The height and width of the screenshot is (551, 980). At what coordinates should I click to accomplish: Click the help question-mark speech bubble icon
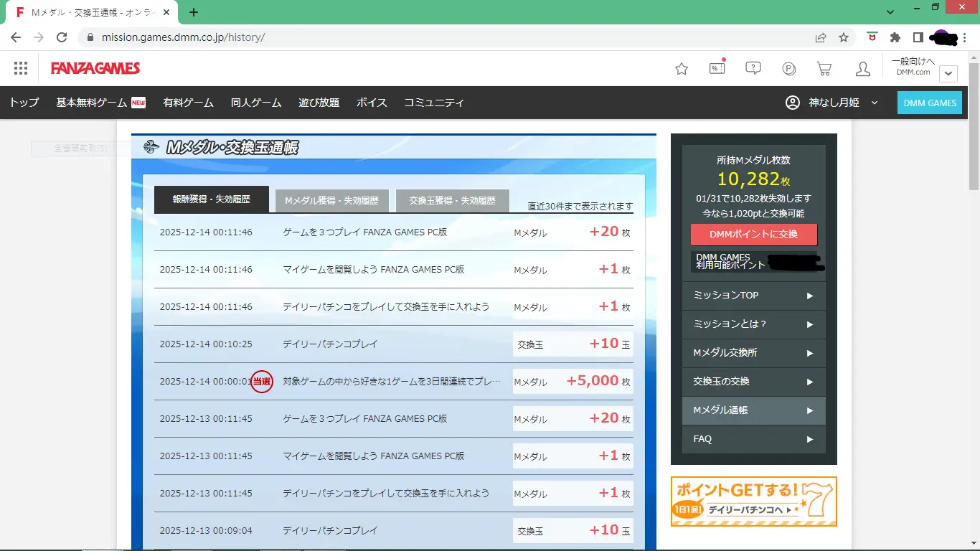pyautogui.click(x=753, y=68)
